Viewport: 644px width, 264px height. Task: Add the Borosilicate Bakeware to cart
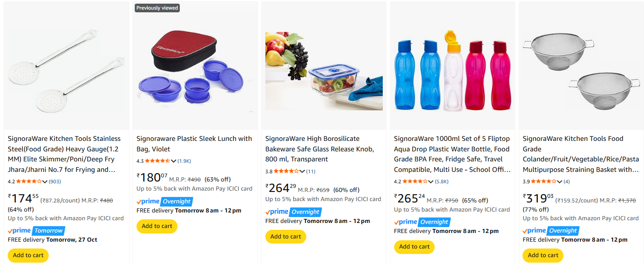[x=286, y=237]
